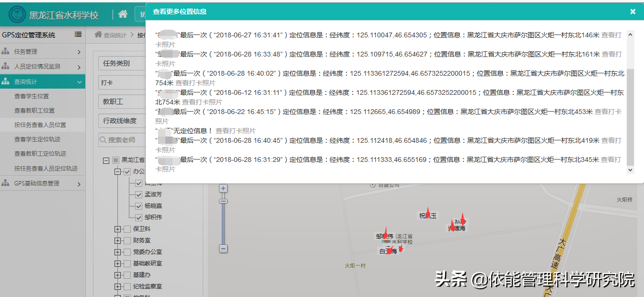The height and width of the screenshot is (297, 644).
Task: Zoom out the map with bottom minus button
Action: (223, 249)
